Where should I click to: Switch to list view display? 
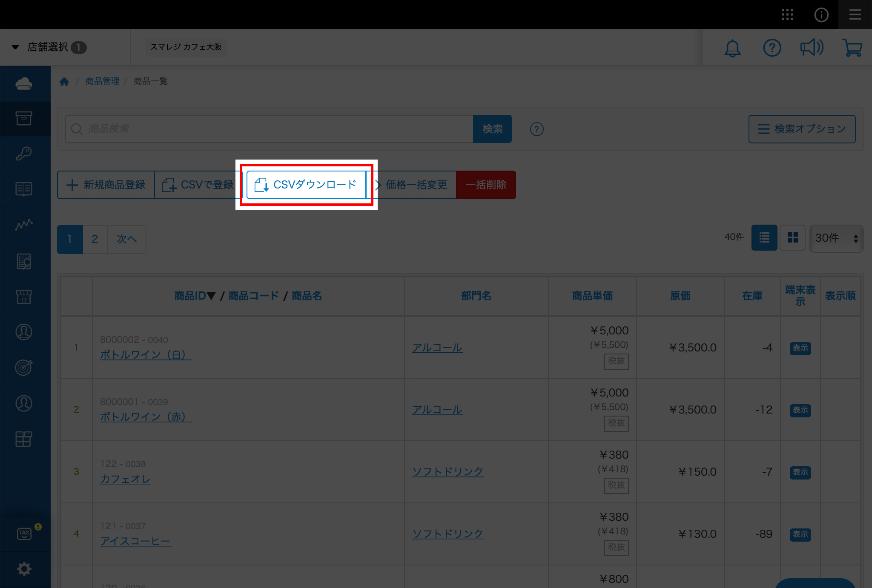pos(764,237)
